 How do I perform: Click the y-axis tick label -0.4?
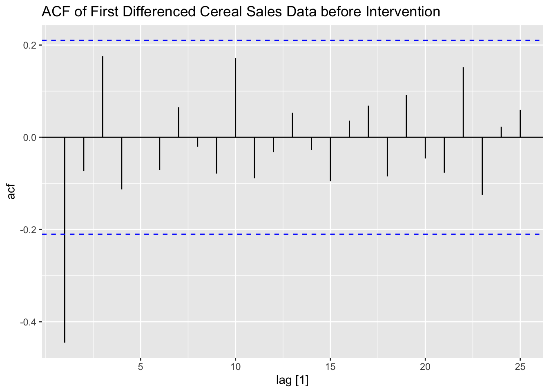coord(30,322)
